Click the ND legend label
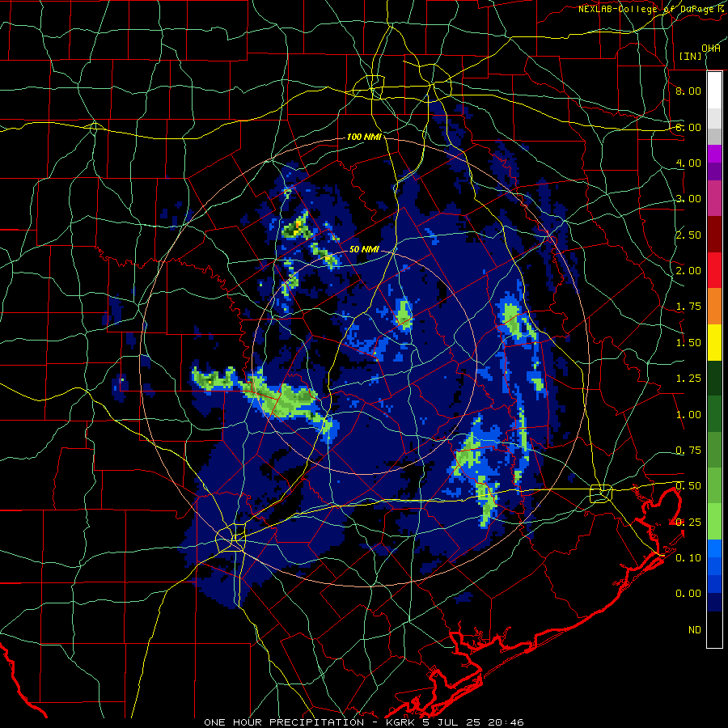This screenshot has height=728, width=728. (x=695, y=630)
